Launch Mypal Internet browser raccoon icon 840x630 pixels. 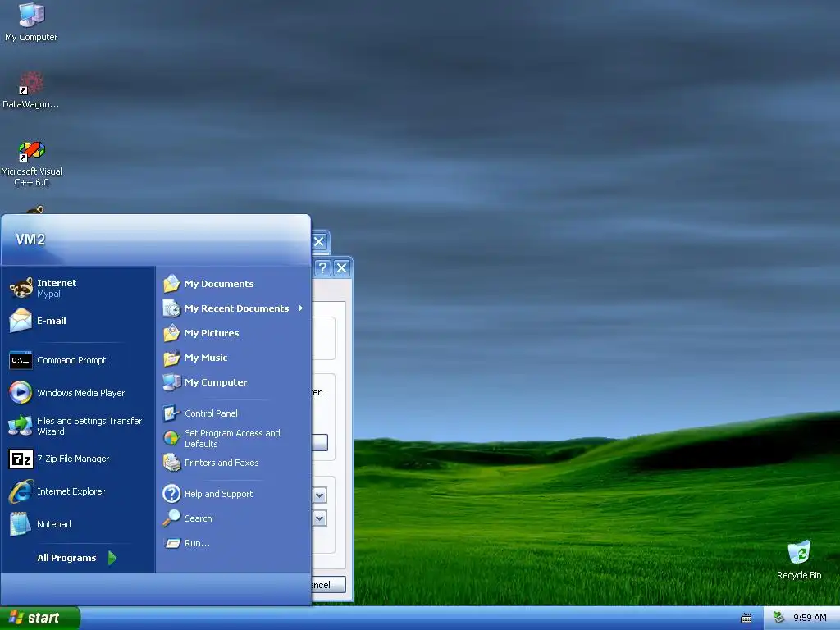click(x=21, y=288)
